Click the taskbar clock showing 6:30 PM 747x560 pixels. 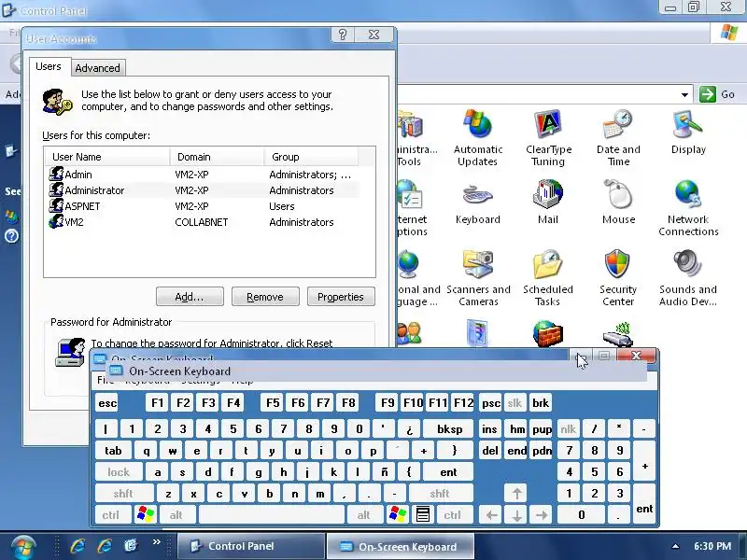point(712,546)
